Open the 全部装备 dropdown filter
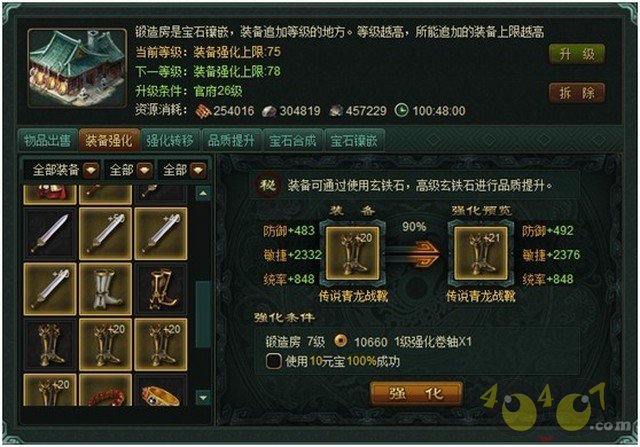Image resolution: width=640 pixels, height=447 pixels. click(x=62, y=170)
